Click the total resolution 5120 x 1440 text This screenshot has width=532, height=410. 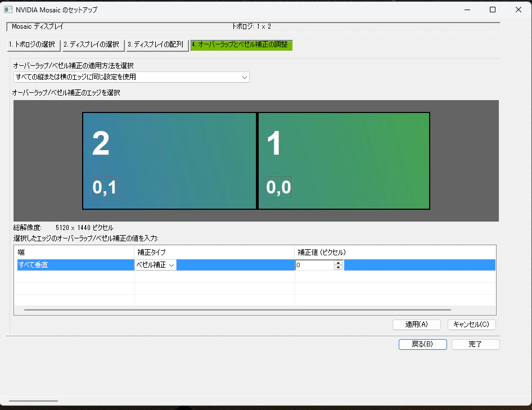click(84, 228)
